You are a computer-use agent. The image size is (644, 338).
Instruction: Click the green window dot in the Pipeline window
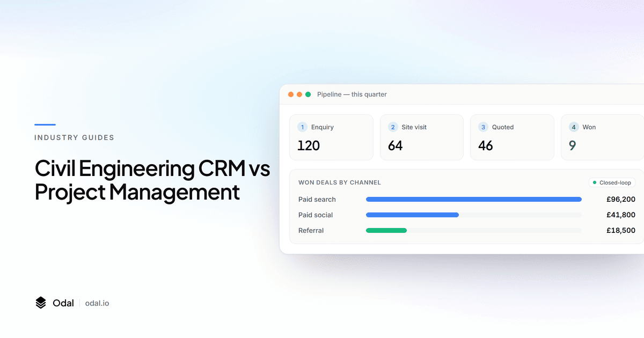tap(308, 94)
